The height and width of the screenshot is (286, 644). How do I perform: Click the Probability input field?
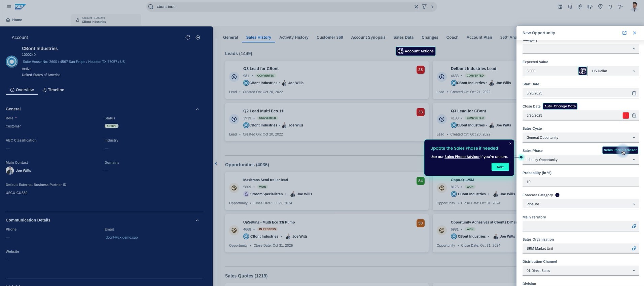(581, 182)
